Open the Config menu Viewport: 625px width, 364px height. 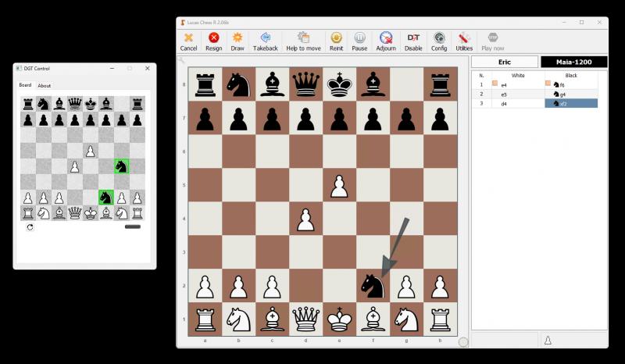(439, 41)
